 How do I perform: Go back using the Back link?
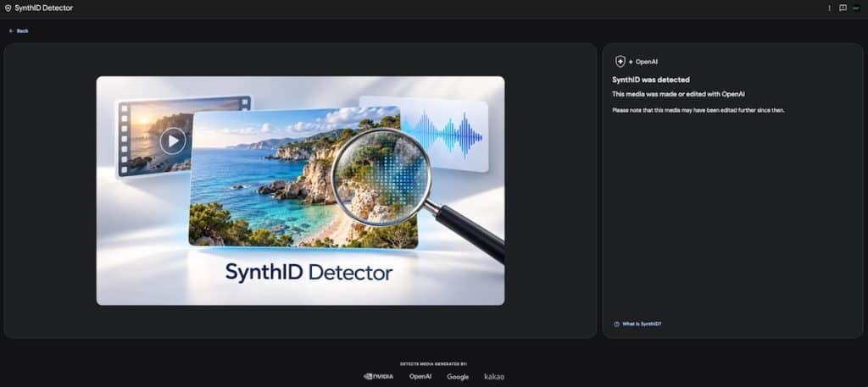tap(19, 31)
